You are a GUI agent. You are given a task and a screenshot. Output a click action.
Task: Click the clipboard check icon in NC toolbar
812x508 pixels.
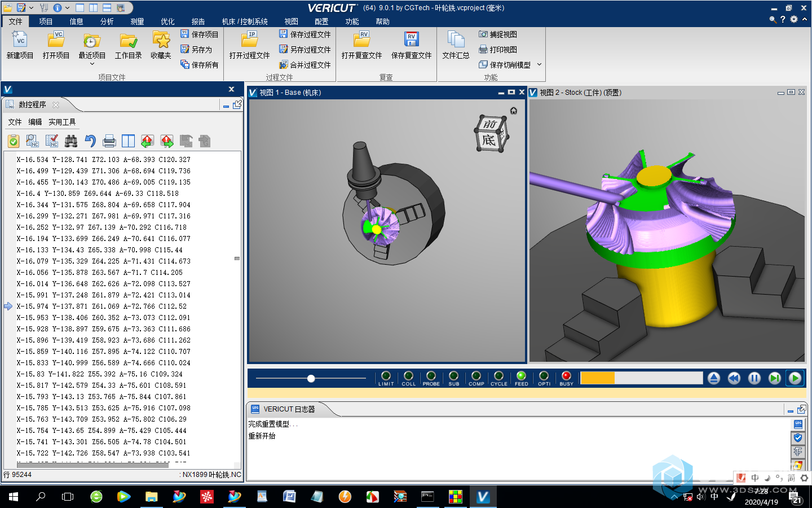[14, 141]
